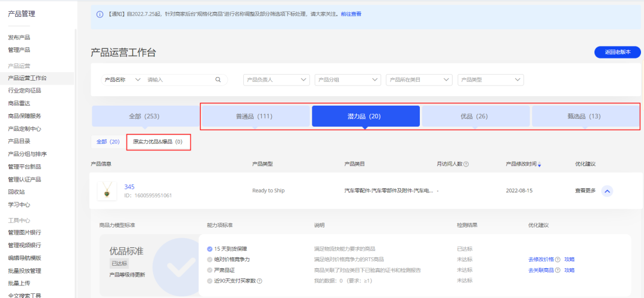Open 回收站 in the sidebar
The width and height of the screenshot is (644, 298).
pos(17,192)
